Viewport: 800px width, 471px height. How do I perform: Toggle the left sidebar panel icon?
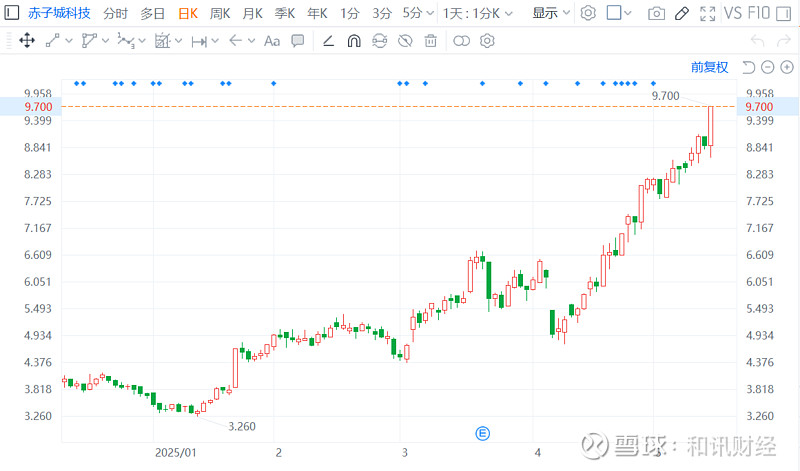(x=12, y=12)
